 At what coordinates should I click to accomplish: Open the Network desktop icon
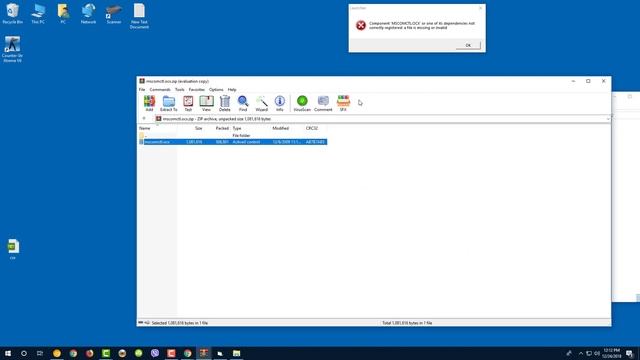pyautogui.click(x=88, y=13)
